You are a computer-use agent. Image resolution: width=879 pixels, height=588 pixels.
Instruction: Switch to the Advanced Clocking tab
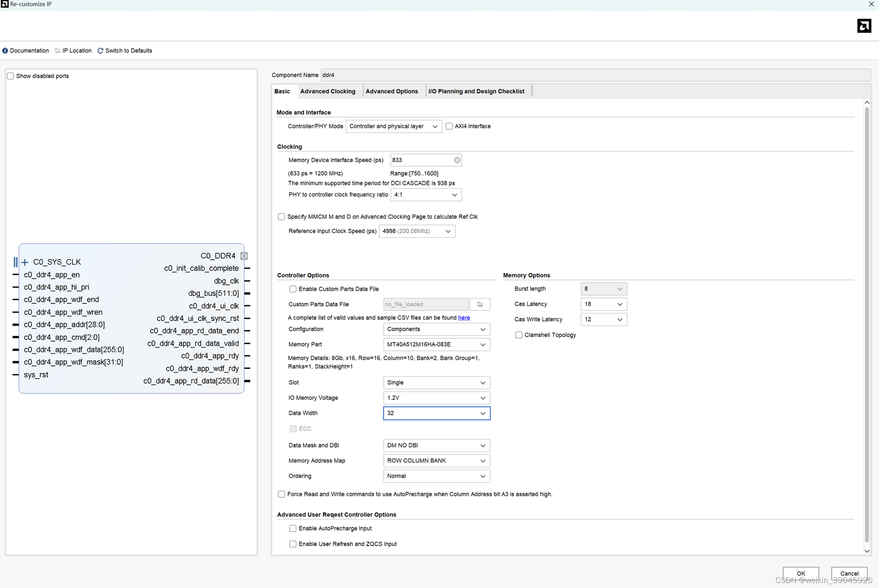[x=327, y=91]
